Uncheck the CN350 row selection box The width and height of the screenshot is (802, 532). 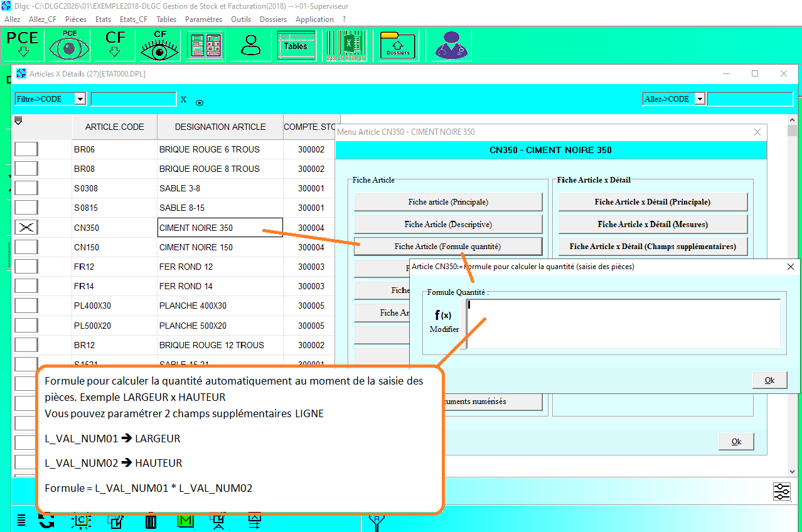tap(26, 228)
